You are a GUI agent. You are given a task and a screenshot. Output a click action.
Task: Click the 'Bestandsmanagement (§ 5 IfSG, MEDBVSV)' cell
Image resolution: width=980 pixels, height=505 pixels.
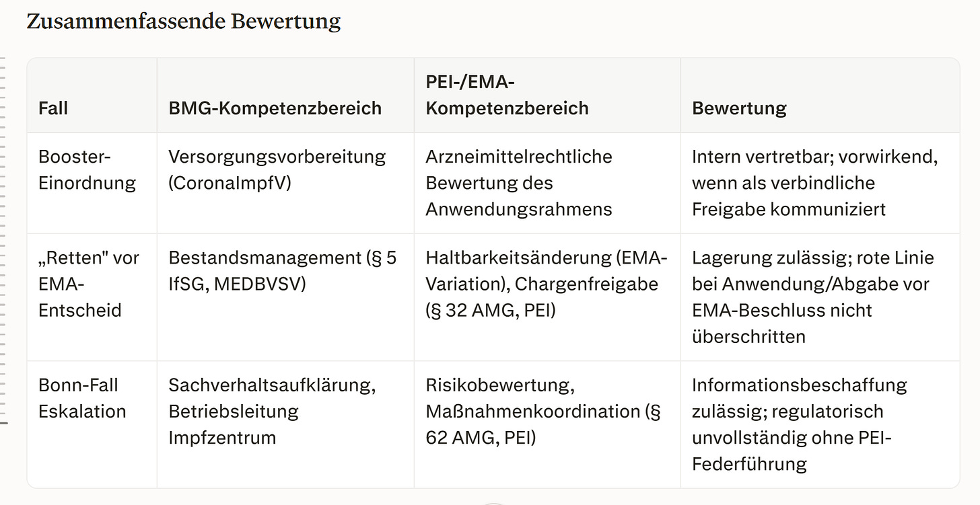click(282, 270)
